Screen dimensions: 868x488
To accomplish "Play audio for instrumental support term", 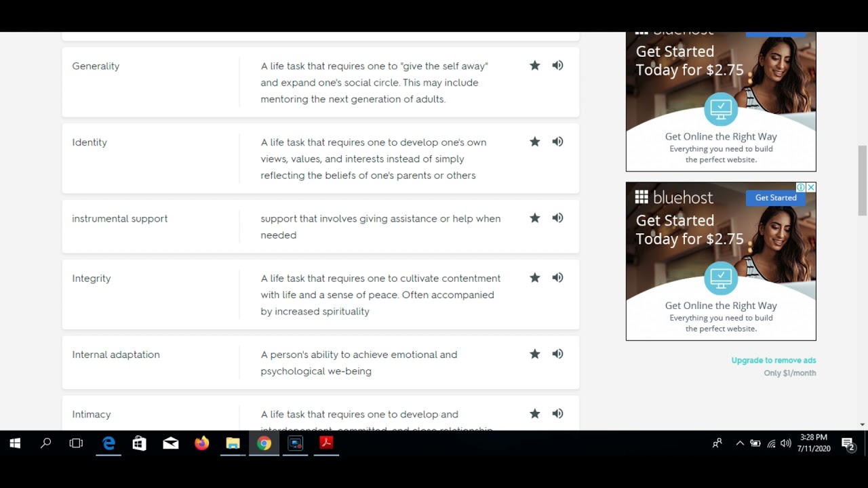I will click(557, 218).
